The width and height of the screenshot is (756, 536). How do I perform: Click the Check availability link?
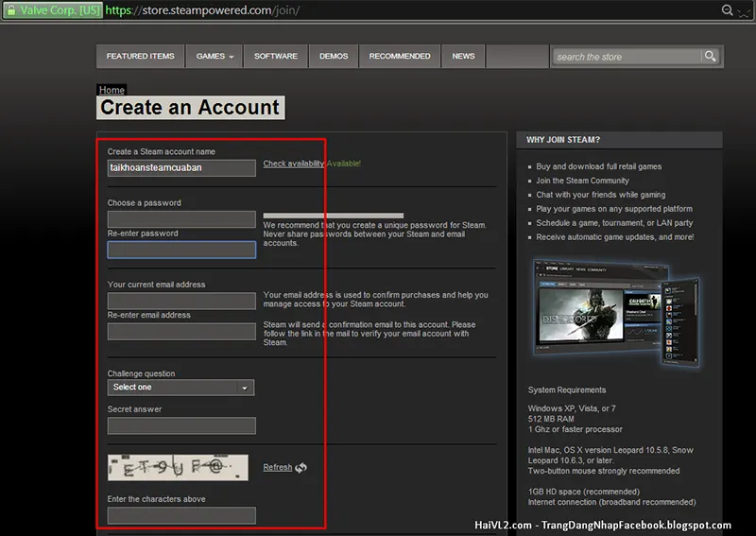coord(294,164)
